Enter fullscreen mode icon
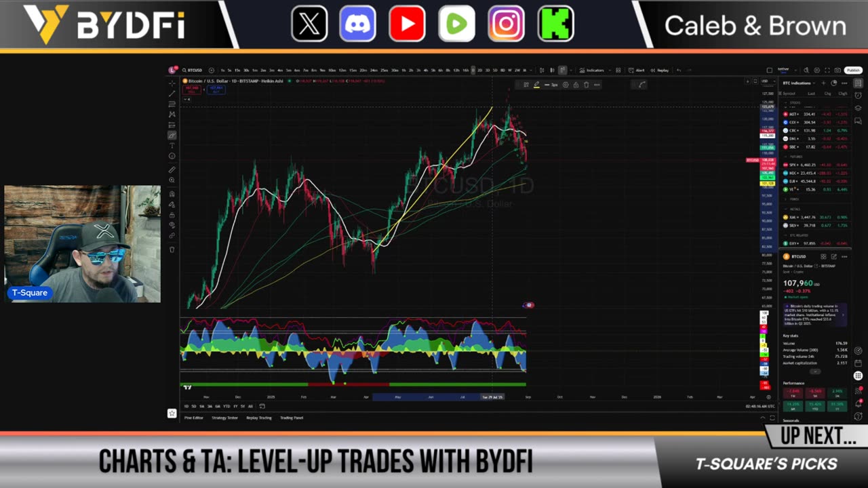868x488 pixels. (827, 70)
